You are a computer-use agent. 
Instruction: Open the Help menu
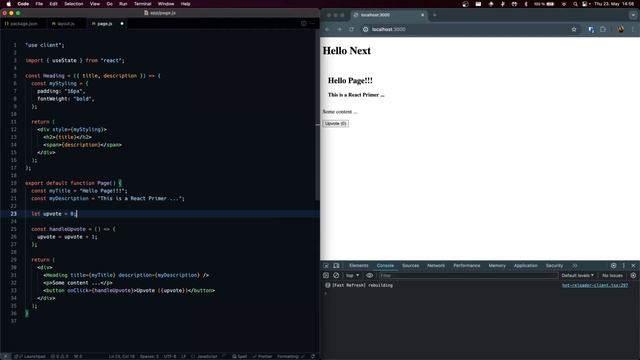pyautogui.click(x=185, y=4)
